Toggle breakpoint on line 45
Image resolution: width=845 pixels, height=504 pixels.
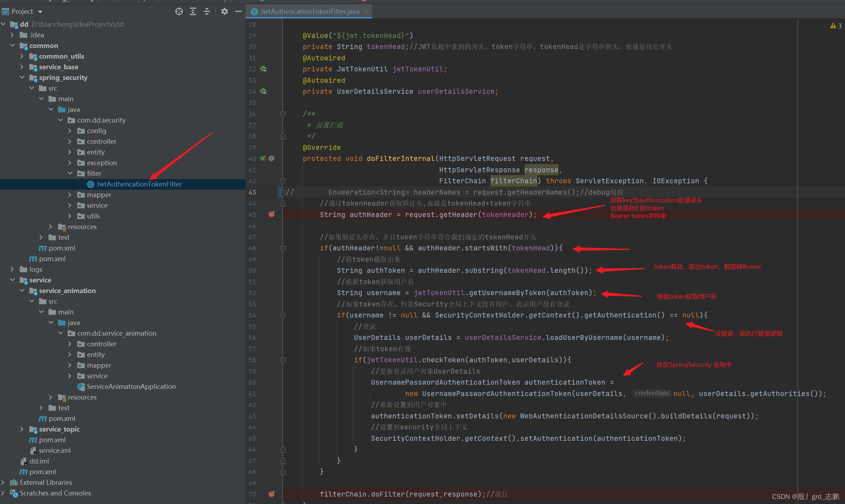tap(271, 214)
